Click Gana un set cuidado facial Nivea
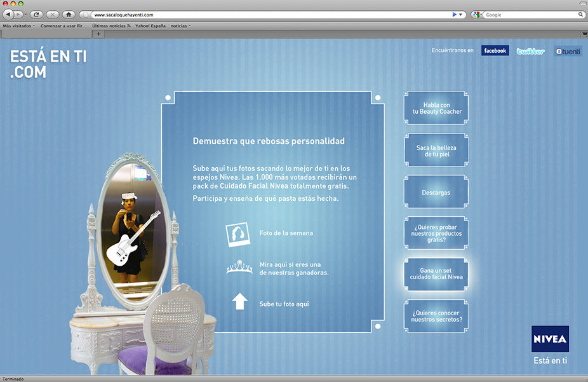Viewport: 588px width, 382px height. 436,274
